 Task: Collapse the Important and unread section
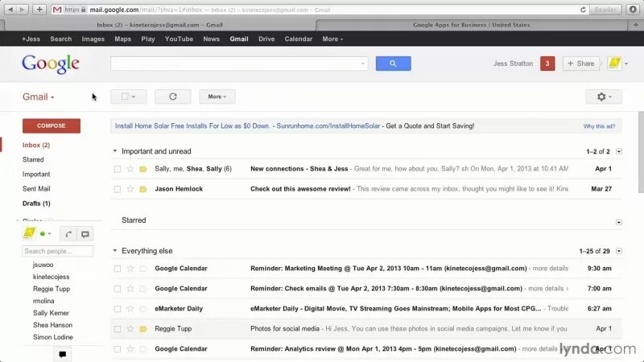(x=115, y=151)
